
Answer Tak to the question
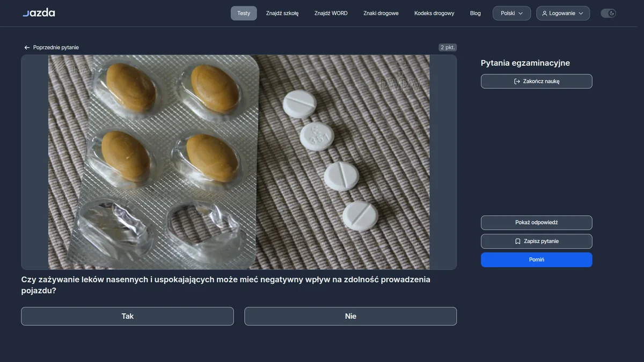(127, 316)
